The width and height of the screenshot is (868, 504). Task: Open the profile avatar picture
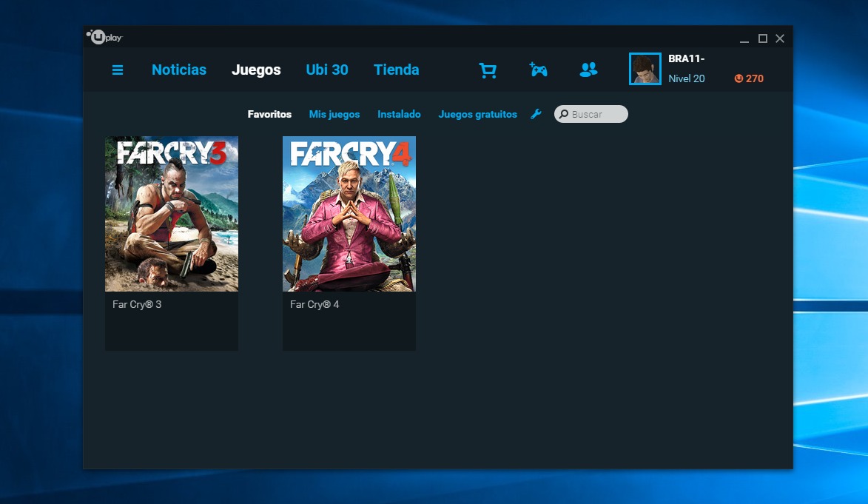pyautogui.click(x=645, y=69)
